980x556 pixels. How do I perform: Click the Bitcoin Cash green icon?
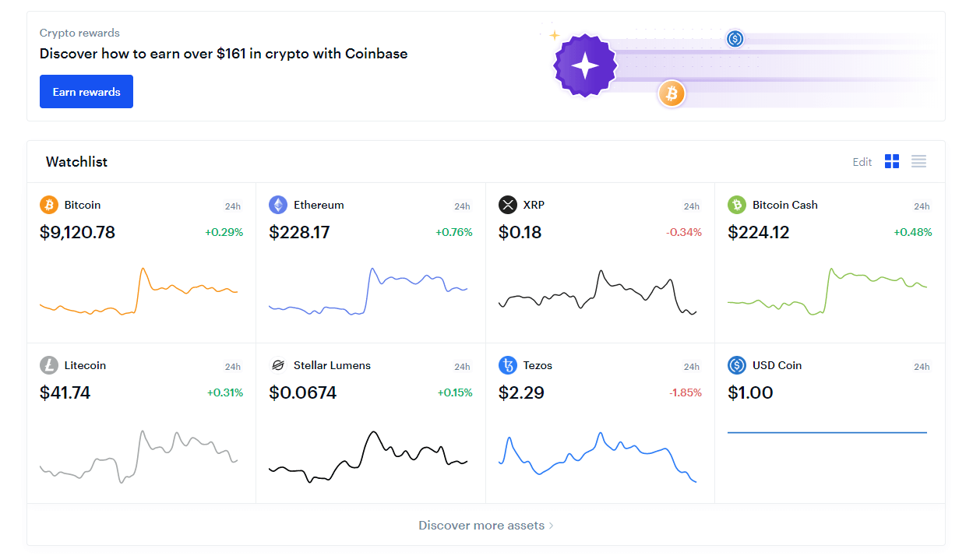point(737,205)
